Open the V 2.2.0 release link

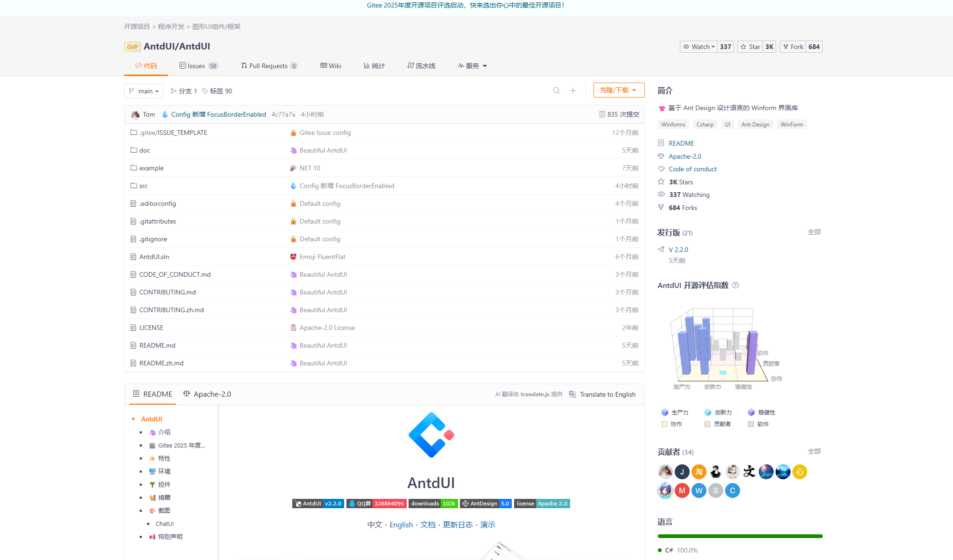pyautogui.click(x=678, y=250)
